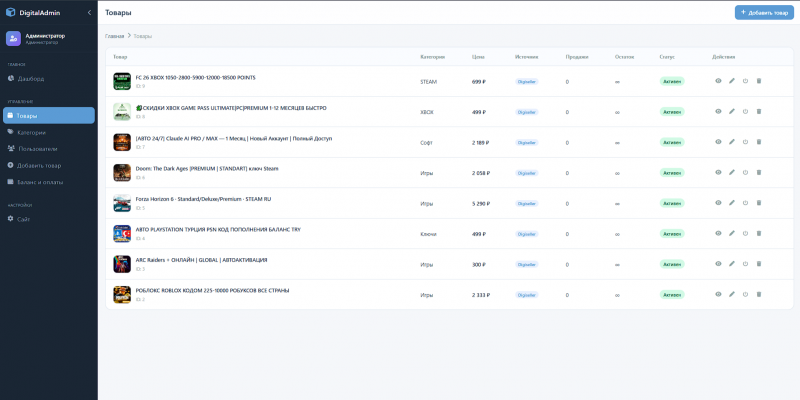Delete the ARC Raiders product using trash icon

[x=759, y=264]
